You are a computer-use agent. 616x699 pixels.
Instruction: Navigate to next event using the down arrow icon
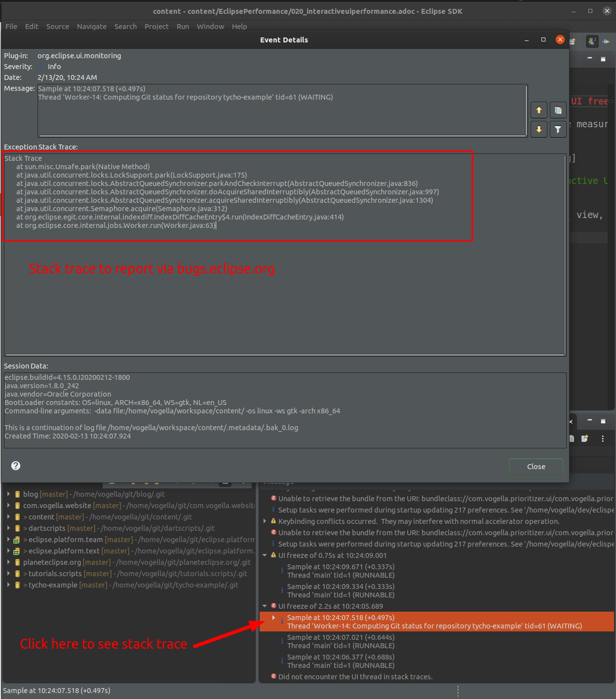(x=539, y=129)
